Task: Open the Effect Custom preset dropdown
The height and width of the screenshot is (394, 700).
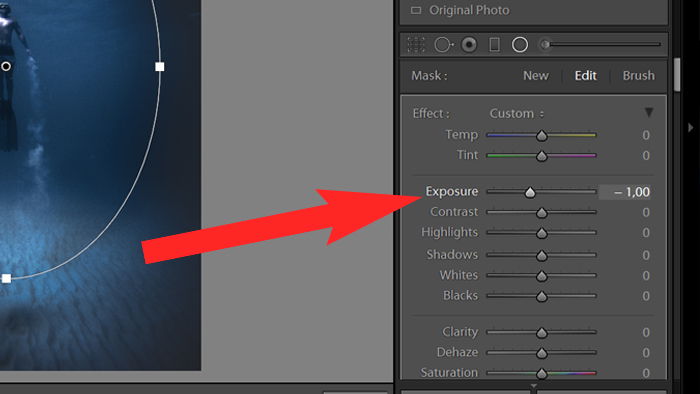Action: coord(517,114)
